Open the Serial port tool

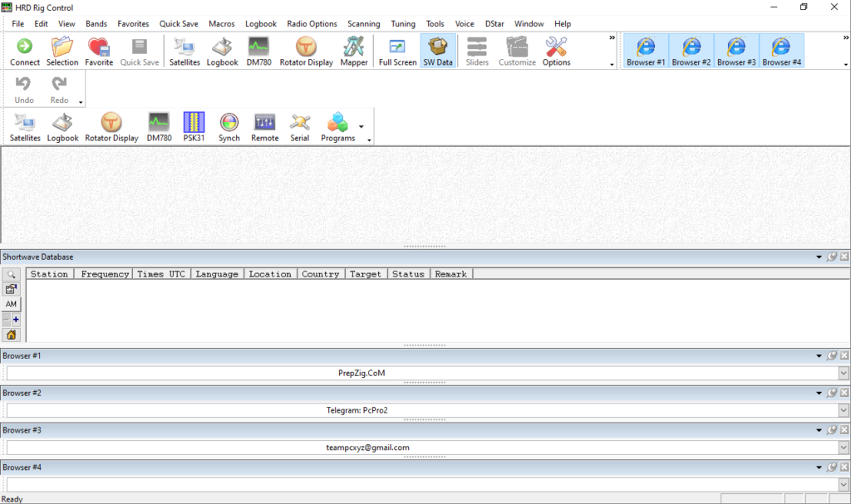click(299, 128)
